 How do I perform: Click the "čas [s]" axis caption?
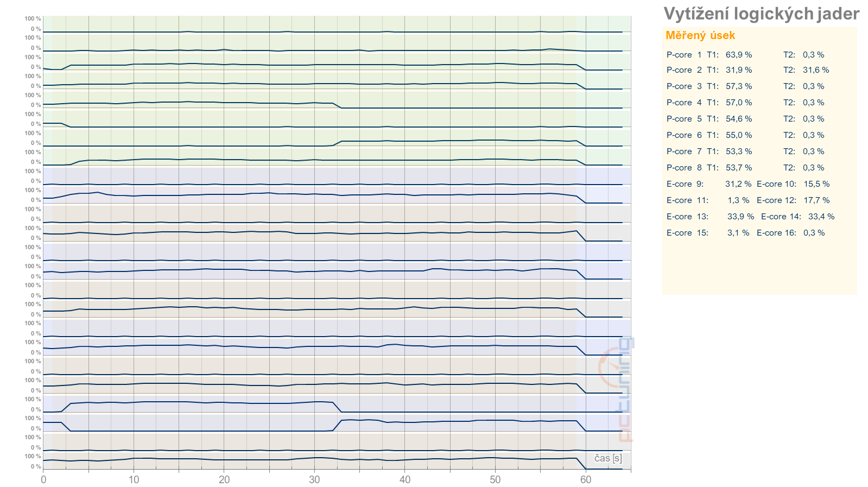click(x=608, y=458)
